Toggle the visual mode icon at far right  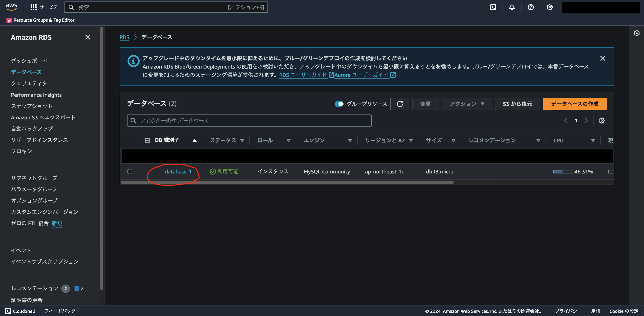(x=637, y=33)
